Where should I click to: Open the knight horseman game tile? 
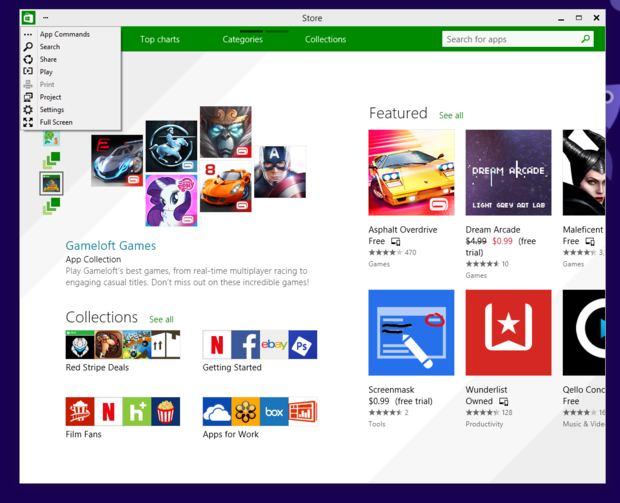pos(171,146)
